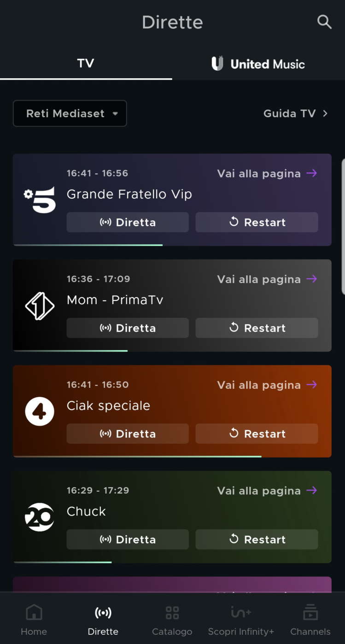Click the Ciak speciale progress bar
Image resolution: width=345 pixels, height=644 pixels.
(138, 456)
